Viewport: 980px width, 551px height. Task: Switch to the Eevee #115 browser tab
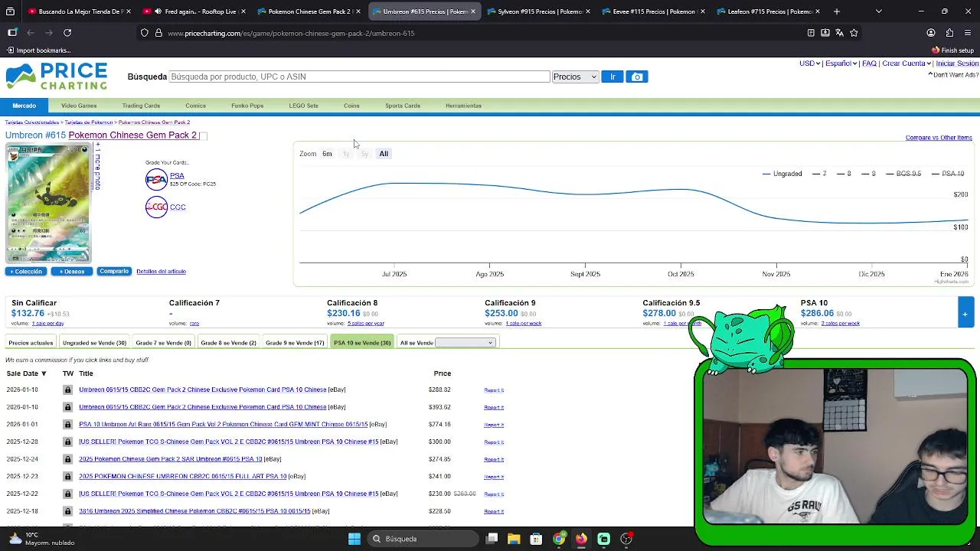654,11
